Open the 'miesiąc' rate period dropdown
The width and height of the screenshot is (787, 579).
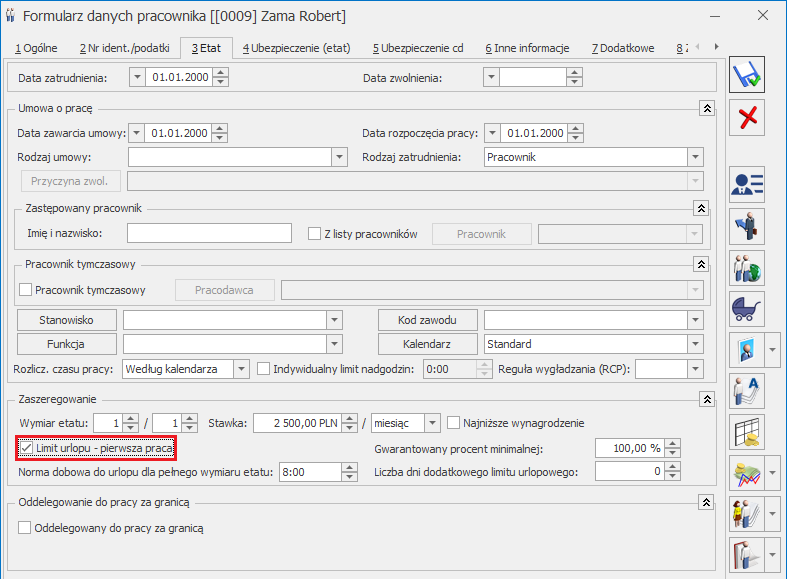(x=432, y=423)
